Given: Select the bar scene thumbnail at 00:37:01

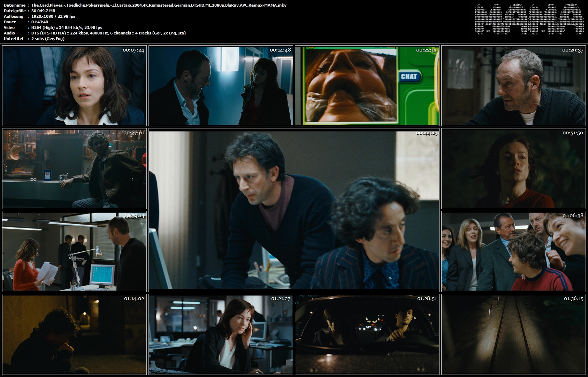Looking at the screenshot, I should (74, 169).
